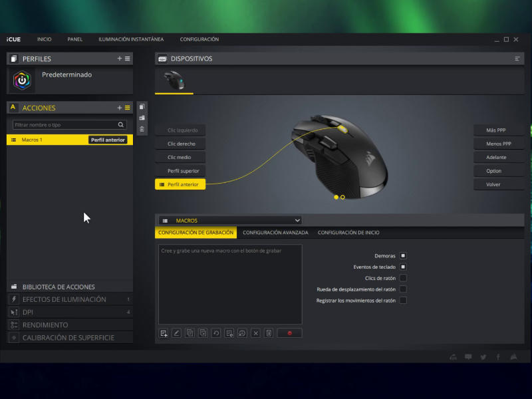The width and height of the screenshot is (532, 399).
Task: Start recording with the red record button
Action: pos(289,333)
